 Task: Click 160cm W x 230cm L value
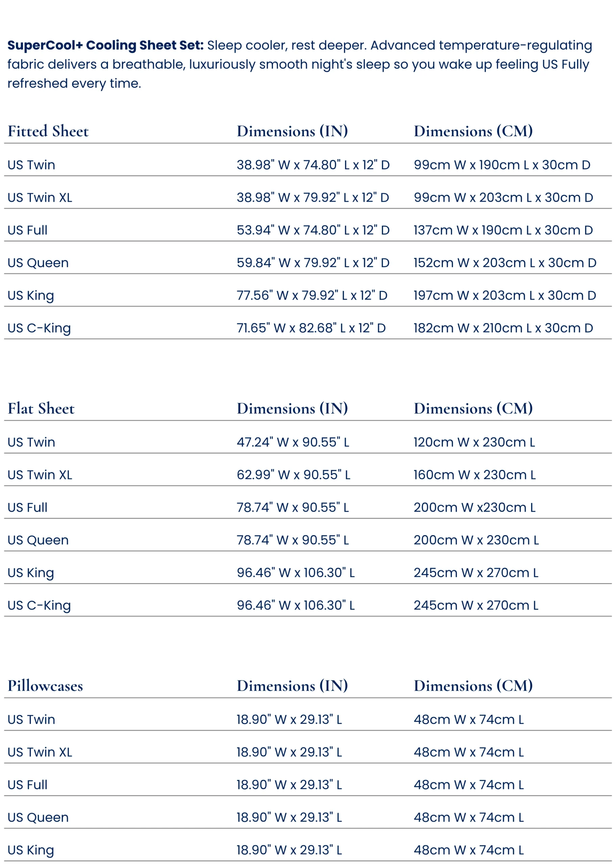click(474, 475)
